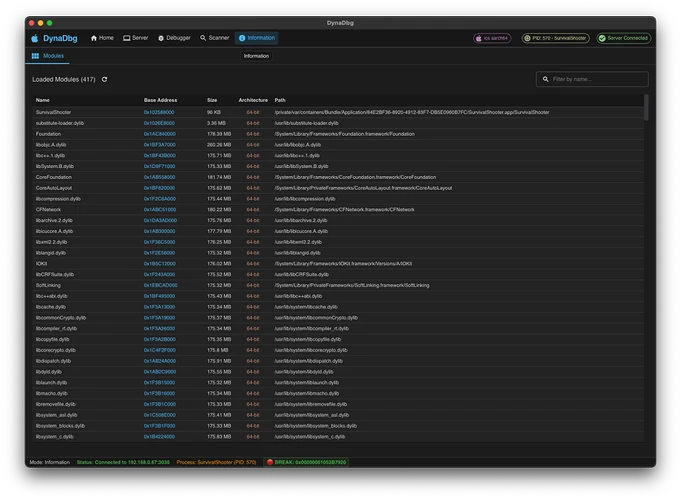680x500 pixels.
Task: Click the Modules grid icon
Action: (x=36, y=57)
